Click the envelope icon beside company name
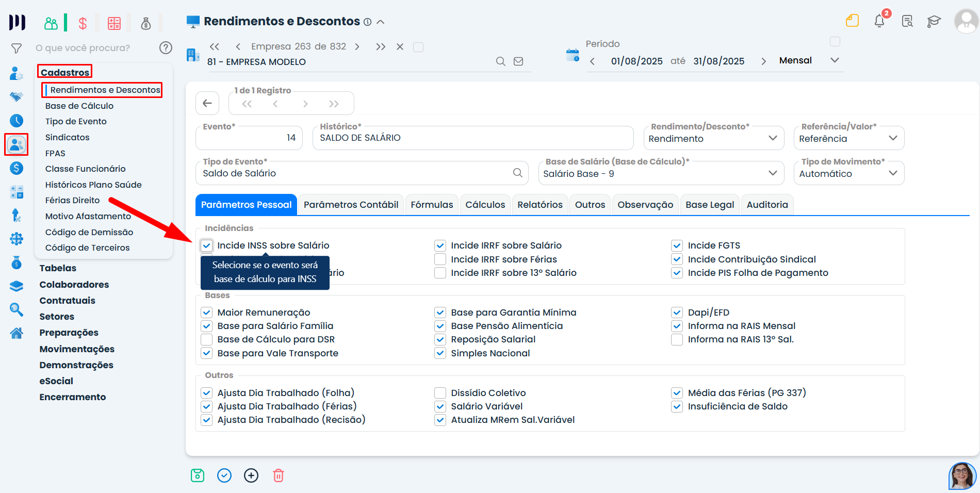980x493 pixels. 518,61
